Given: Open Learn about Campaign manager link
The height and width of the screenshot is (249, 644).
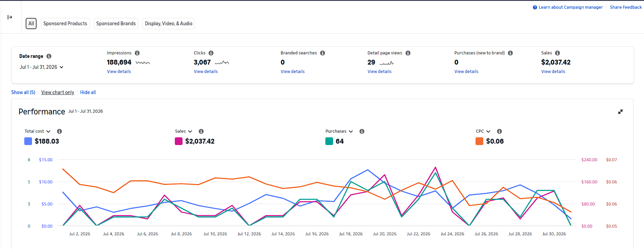Looking at the screenshot, I should pyautogui.click(x=570, y=7).
